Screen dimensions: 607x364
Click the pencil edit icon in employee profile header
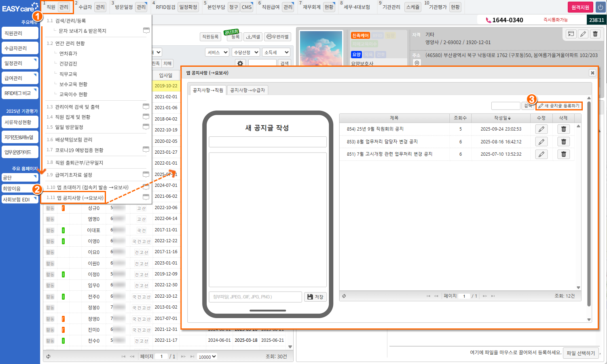click(583, 34)
